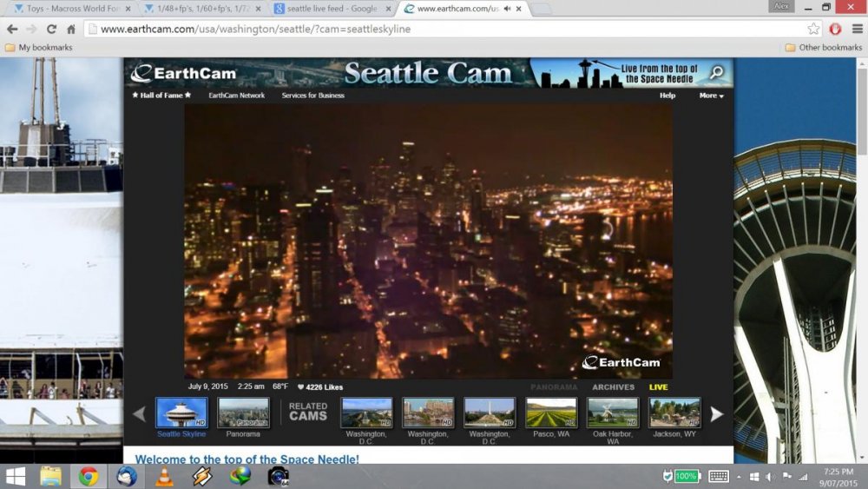
Task: Click the Chrome taskbar icon
Action: point(88,476)
